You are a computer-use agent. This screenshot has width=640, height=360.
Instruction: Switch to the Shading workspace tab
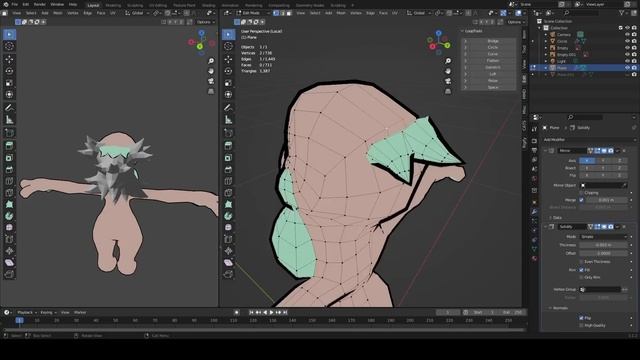pyautogui.click(x=209, y=5)
